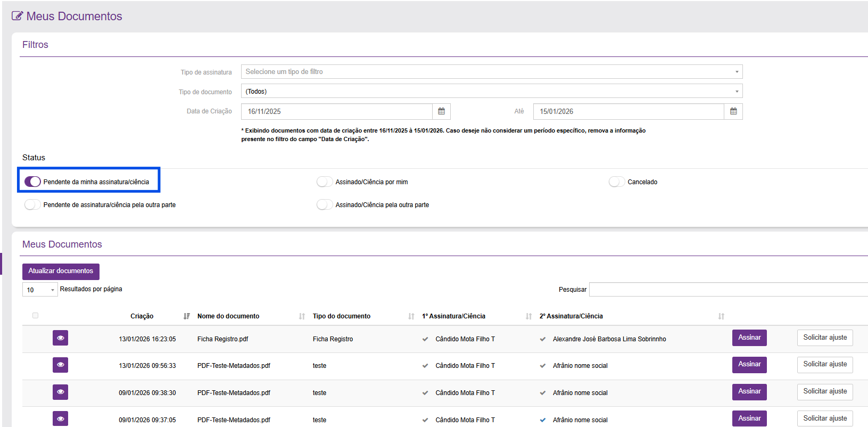Click Assinar for Ficha Registro.pdf
Image resolution: width=868 pixels, height=427 pixels.
pos(749,338)
